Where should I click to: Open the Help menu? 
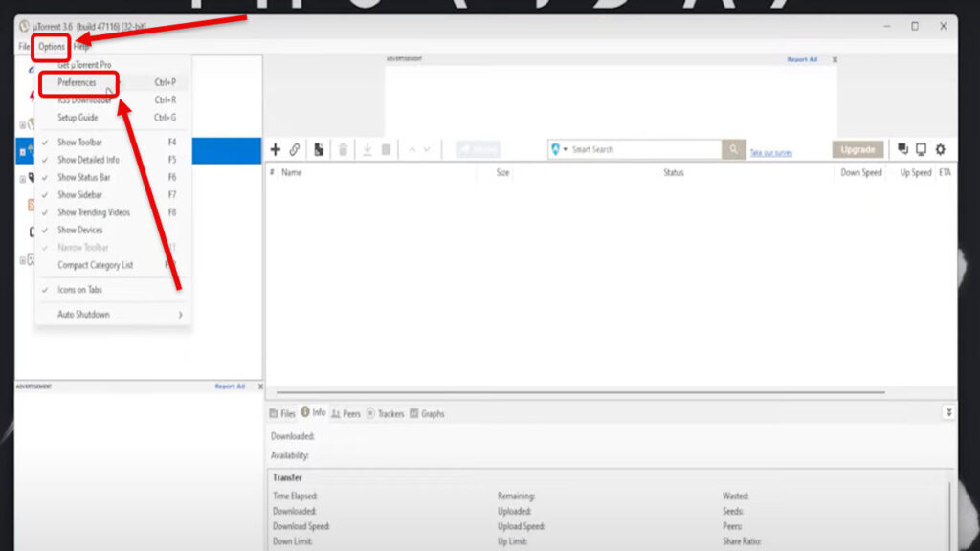coord(80,46)
